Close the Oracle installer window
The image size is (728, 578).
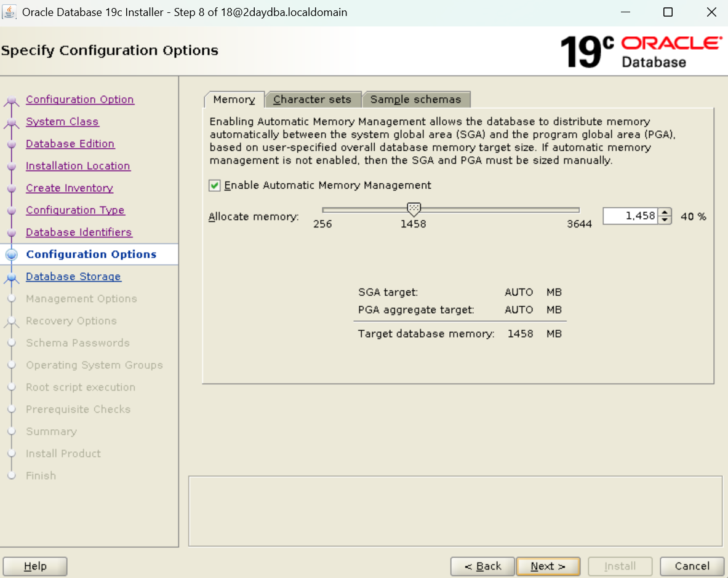711,12
